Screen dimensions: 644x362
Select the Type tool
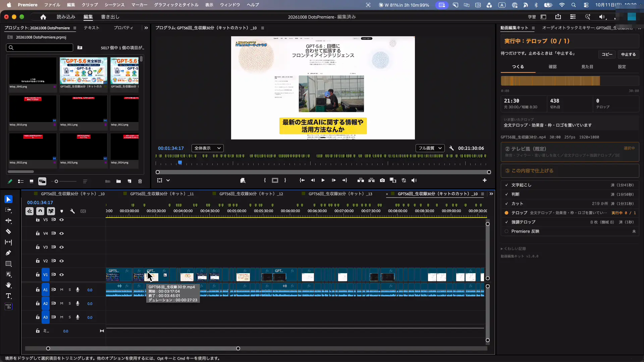pyautogui.click(x=8, y=296)
